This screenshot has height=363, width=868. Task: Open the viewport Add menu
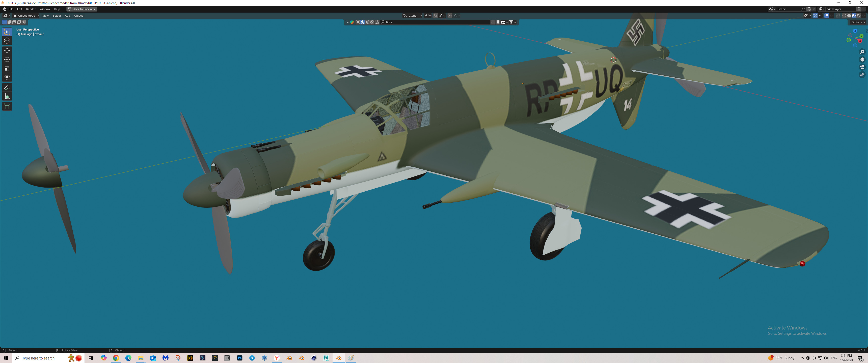[67, 16]
